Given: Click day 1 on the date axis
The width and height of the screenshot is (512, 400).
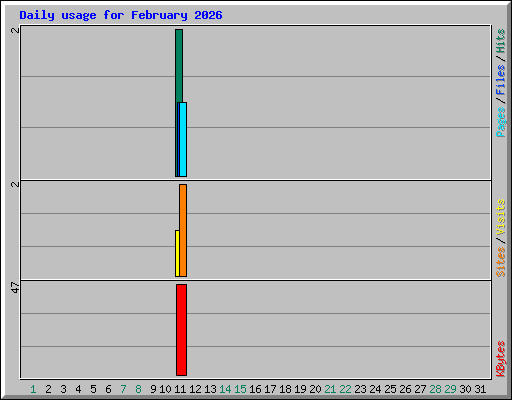Looking at the screenshot, I should 33,389.
